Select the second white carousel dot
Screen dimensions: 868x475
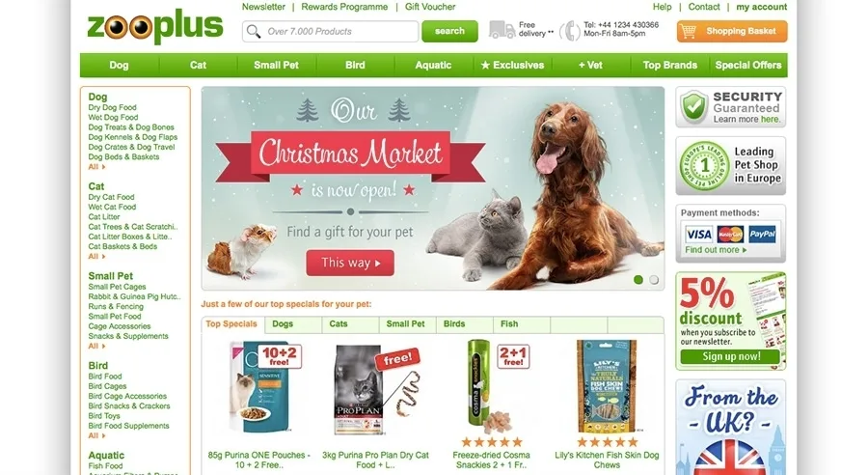tap(654, 280)
